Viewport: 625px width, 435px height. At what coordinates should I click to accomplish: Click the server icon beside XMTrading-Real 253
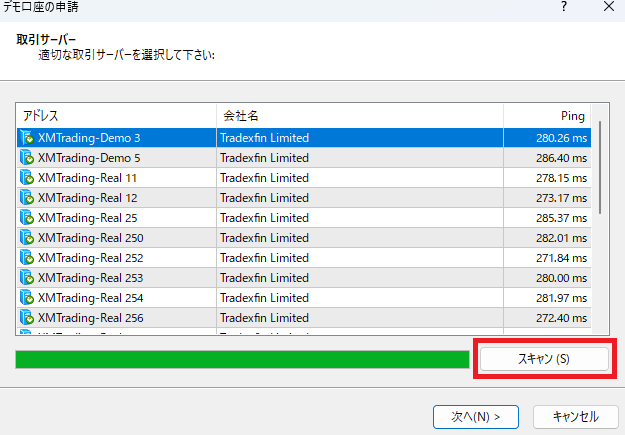(27, 278)
